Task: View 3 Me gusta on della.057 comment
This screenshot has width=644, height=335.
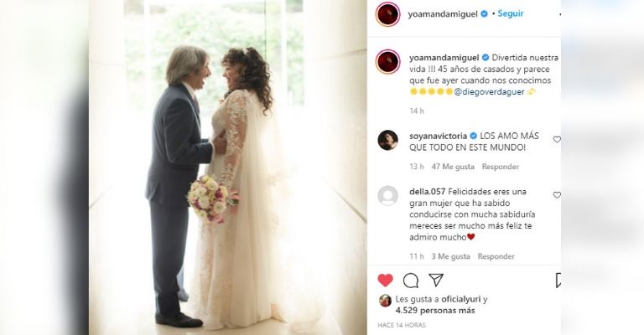Action: [450, 256]
